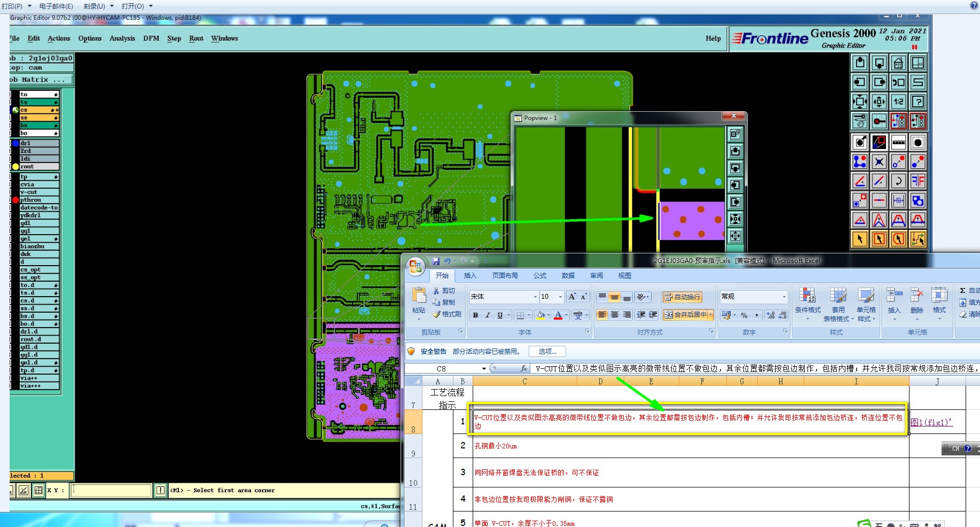Expand the font color dropdown arrow

pos(566,315)
